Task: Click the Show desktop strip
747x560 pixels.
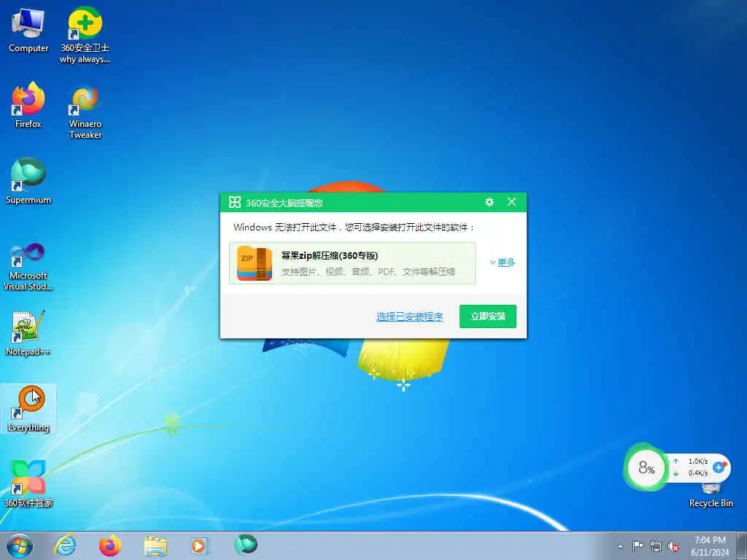Action: point(742,545)
